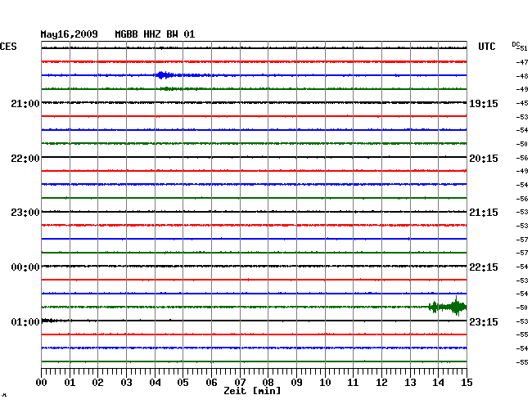Click the large green seismic event near minute 14

click(448, 307)
